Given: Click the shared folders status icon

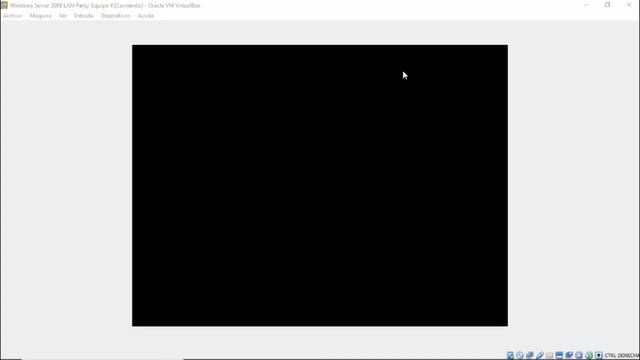Looking at the screenshot, I should coord(549,356).
